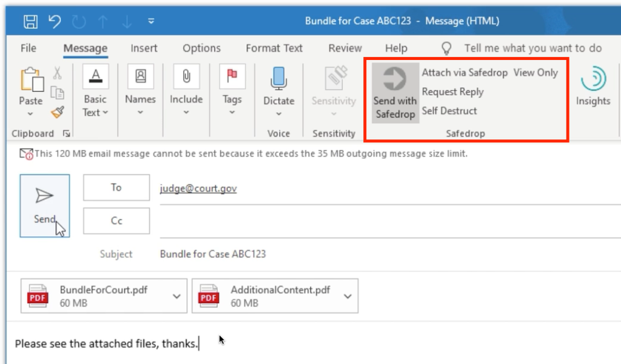
Task: Click the Cut scissors icon
Action: pos(57,73)
